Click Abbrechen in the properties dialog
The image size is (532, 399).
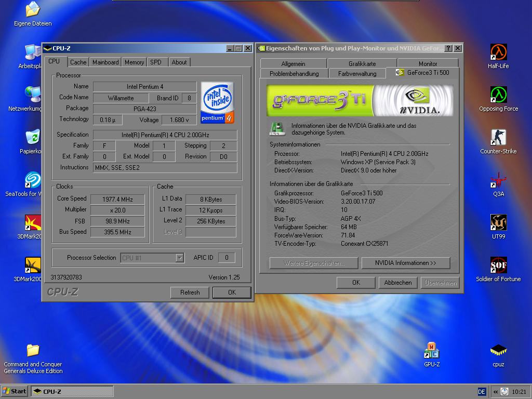click(x=398, y=283)
